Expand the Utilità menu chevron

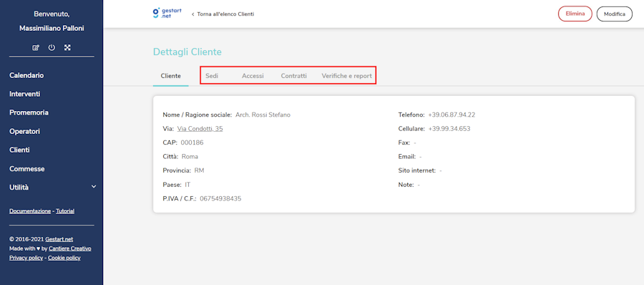[x=94, y=187]
